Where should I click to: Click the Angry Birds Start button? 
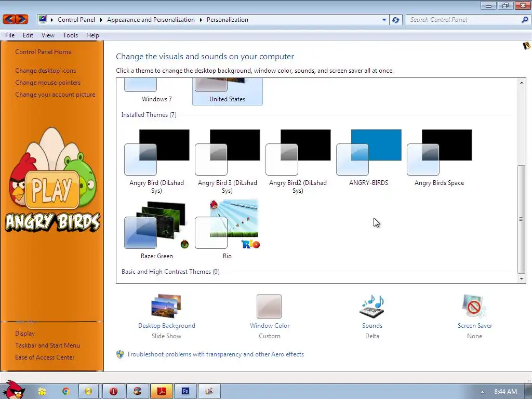coord(13,390)
